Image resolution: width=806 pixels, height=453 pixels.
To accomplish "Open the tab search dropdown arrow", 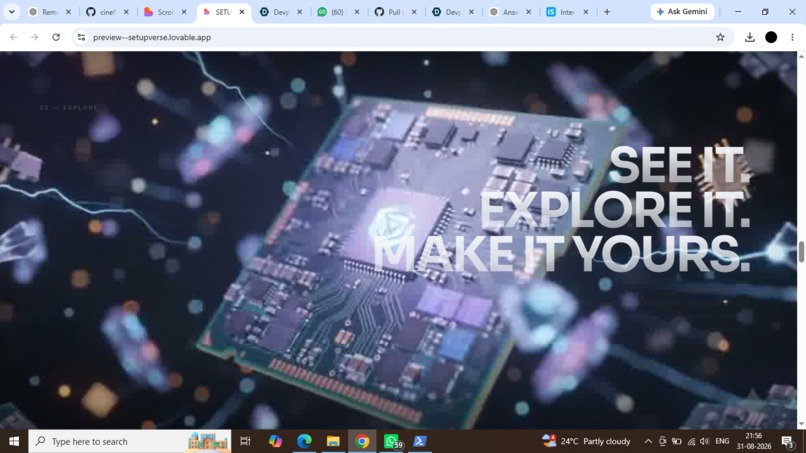I will (x=11, y=12).
